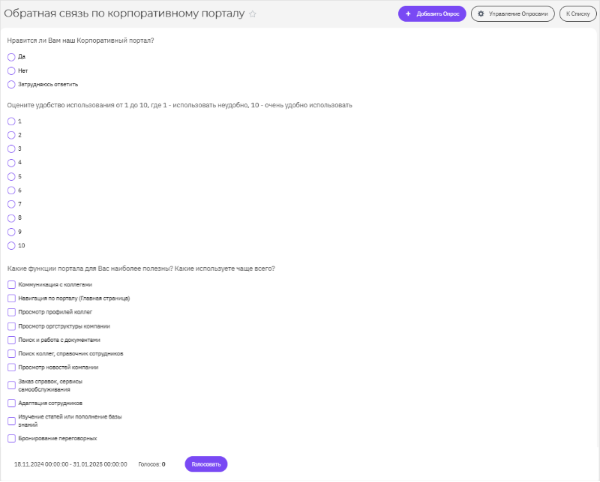The width and height of the screenshot is (600, 482).
Task: Check Навигация по порталу checkbox
Action: click(11, 298)
